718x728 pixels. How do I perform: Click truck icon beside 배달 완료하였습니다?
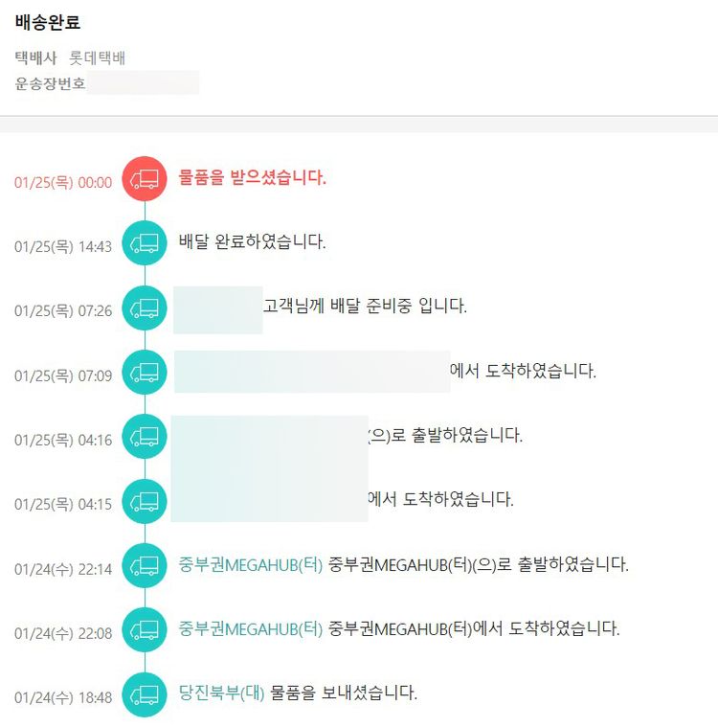coord(145,243)
